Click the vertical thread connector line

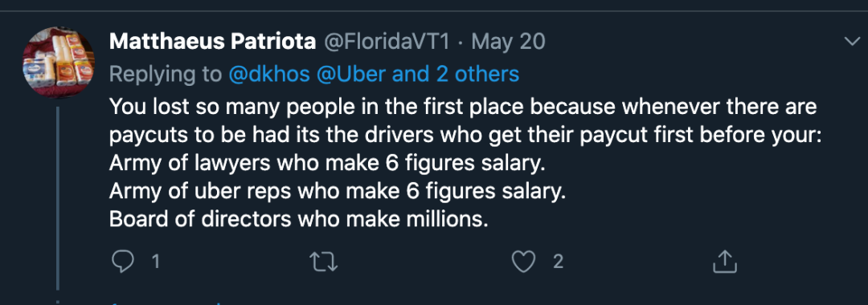pyautogui.click(x=58, y=197)
